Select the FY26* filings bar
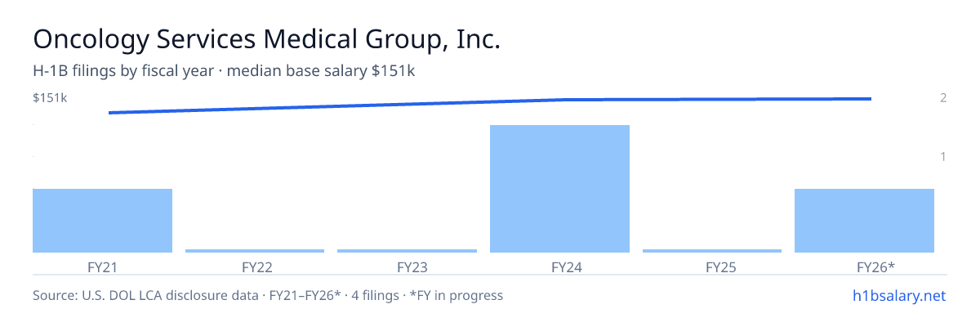This screenshot has width=980, height=327. click(864, 221)
